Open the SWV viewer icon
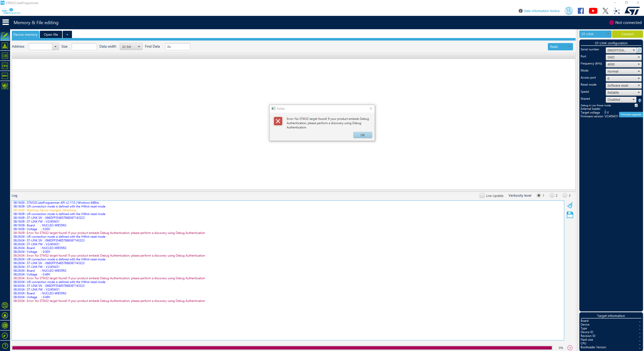This screenshot has width=644, height=351. 5,76
